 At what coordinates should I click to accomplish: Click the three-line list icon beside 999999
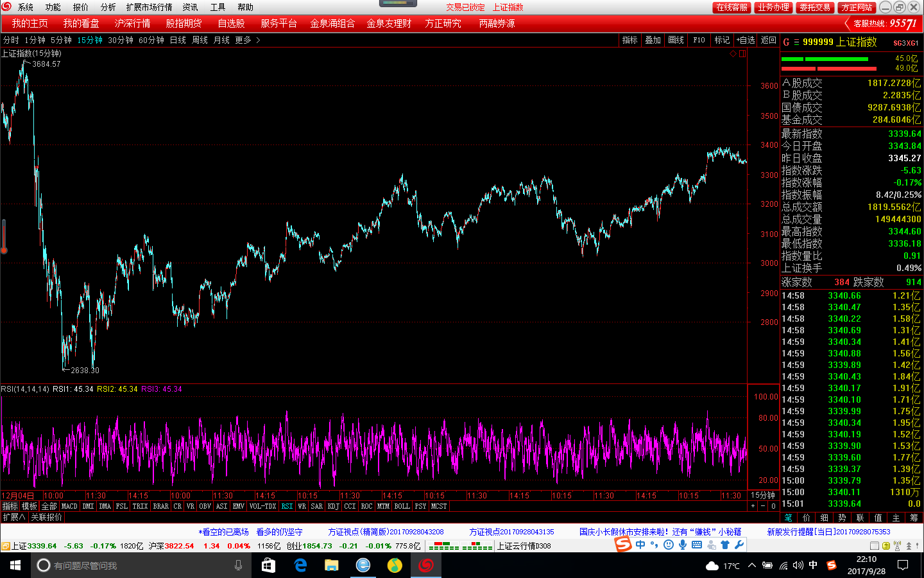coord(796,42)
